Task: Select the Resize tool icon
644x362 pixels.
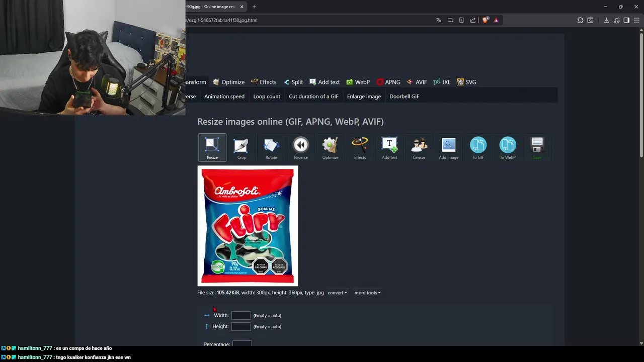Action: coord(212,147)
